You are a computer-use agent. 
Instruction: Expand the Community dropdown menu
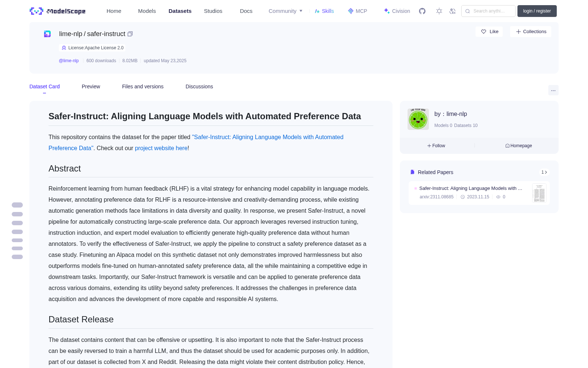[x=286, y=11]
